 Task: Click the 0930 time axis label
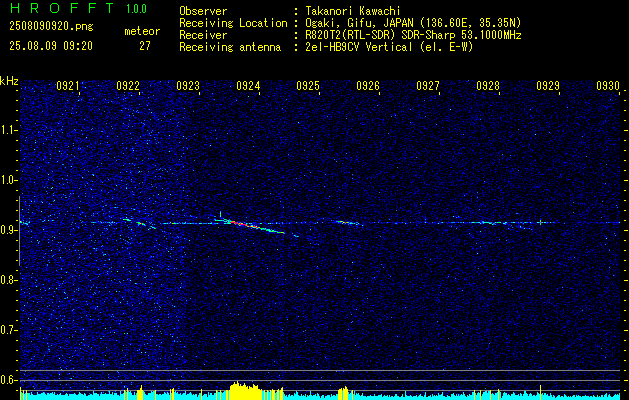[608, 85]
